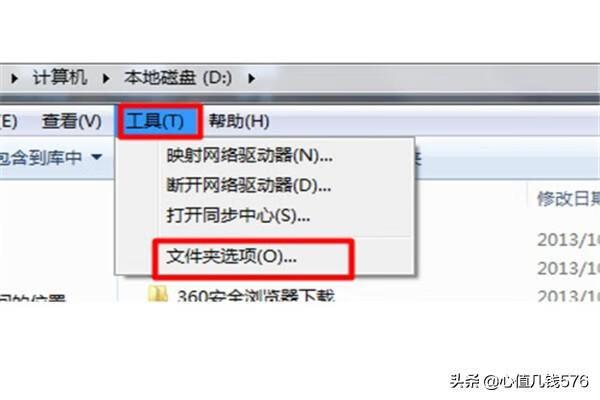Open the 帮助(H) menu

click(239, 121)
